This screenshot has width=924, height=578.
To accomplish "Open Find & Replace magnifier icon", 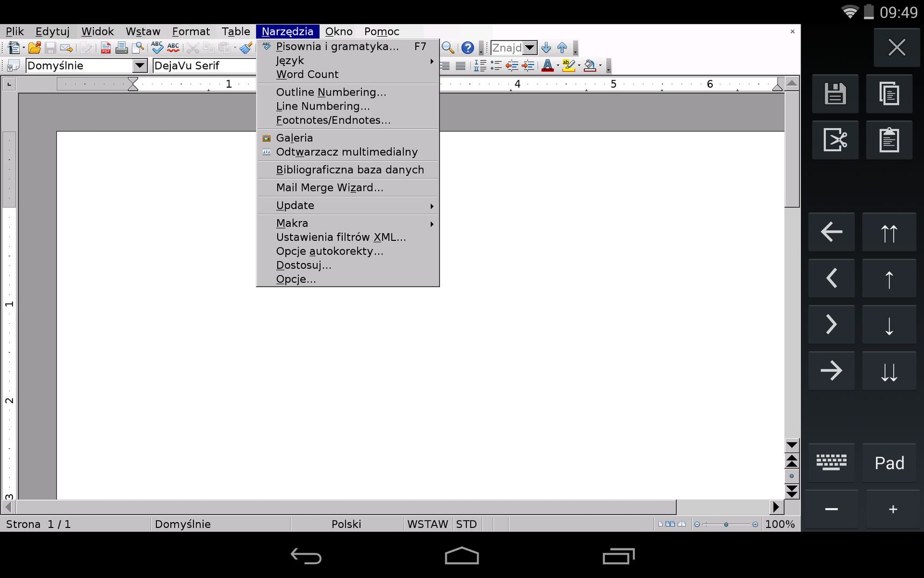I will click(x=448, y=48).
